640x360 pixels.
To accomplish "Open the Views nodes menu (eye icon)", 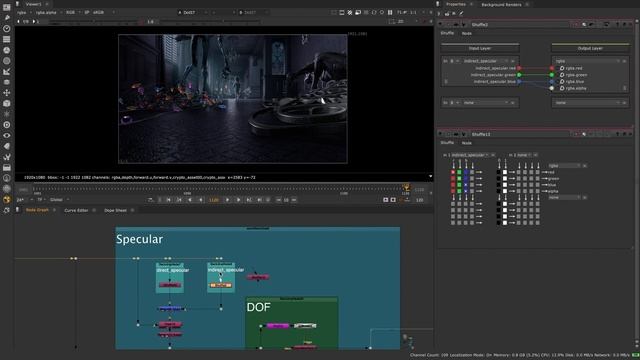I will 7,136.
